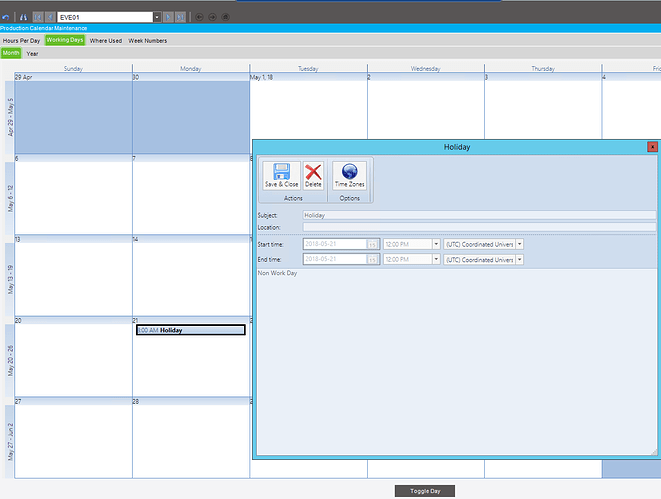Select the Monday 28 day cell
Screen dimensions: 661x499
point(191,438)
